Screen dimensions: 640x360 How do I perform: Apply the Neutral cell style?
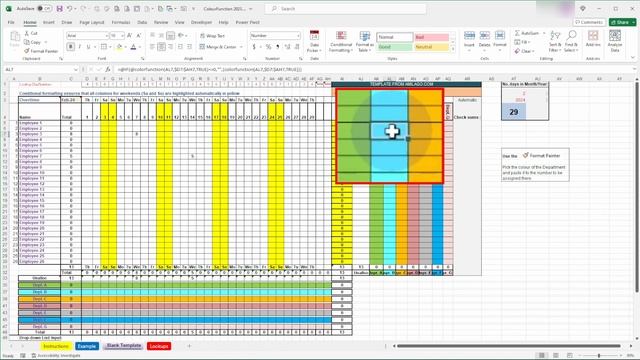pos(431,47)
